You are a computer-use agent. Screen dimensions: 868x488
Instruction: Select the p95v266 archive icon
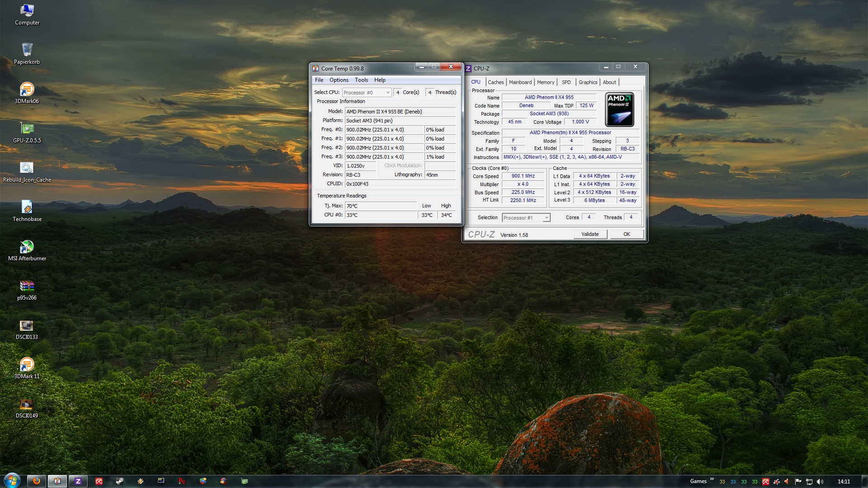click(x=27, y=290)
